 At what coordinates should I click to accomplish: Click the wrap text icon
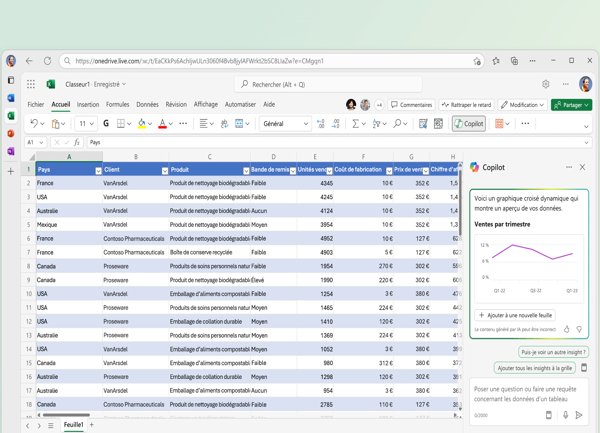[x=224, y=124]
